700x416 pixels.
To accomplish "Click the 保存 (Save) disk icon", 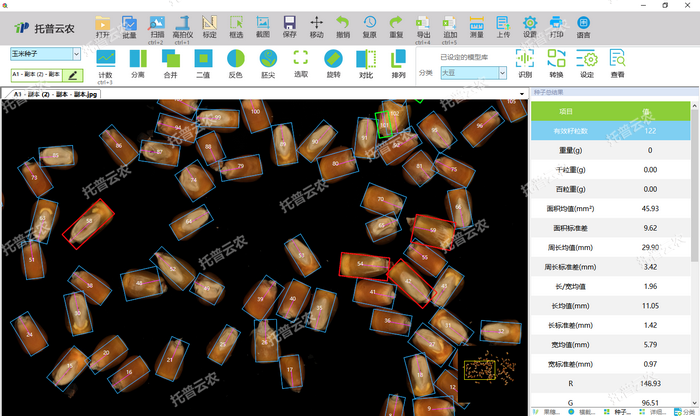I will click(289, 24).
